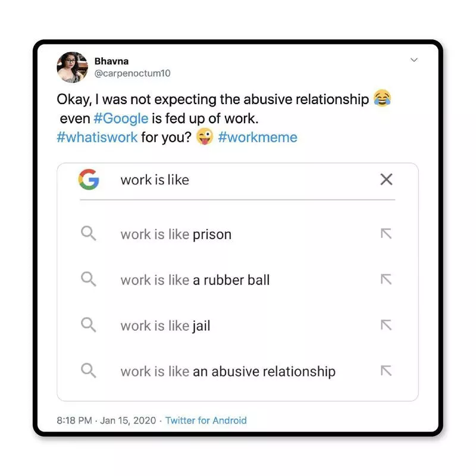Tap the insert arrow beside 'work is like jail'
Screen dimensions: 476x476
pyautogui.click(x=386, y=325)
